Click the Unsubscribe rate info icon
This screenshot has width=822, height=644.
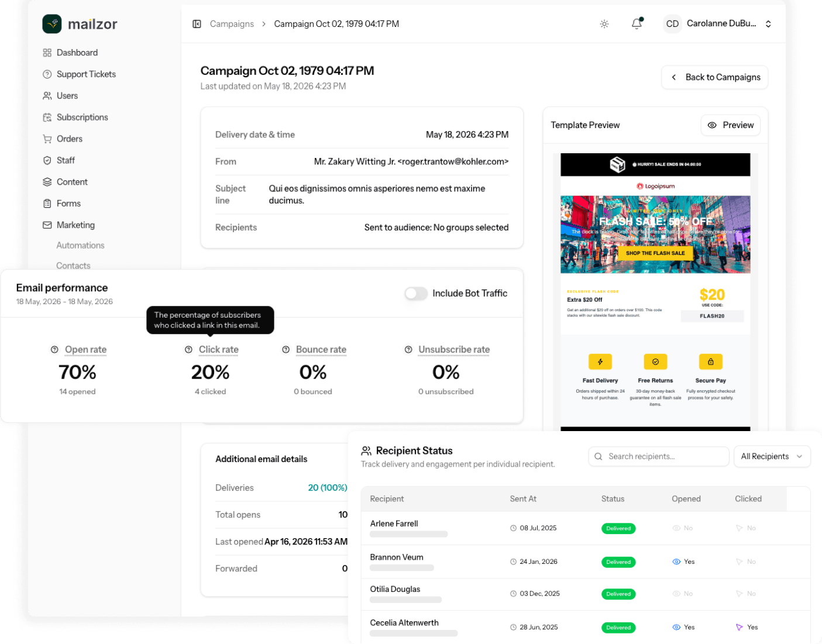(x=408, y=350)
